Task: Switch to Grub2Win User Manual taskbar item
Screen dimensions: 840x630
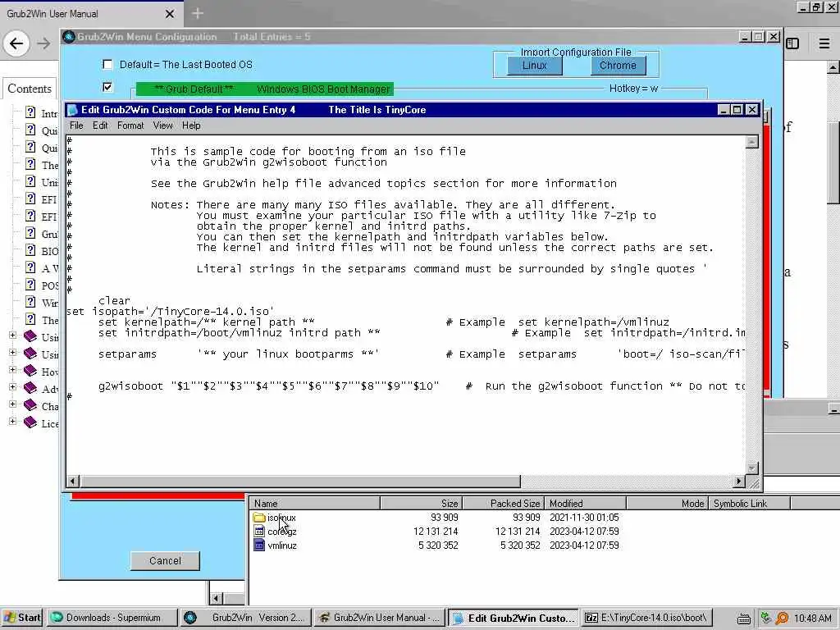Action: 379,618
